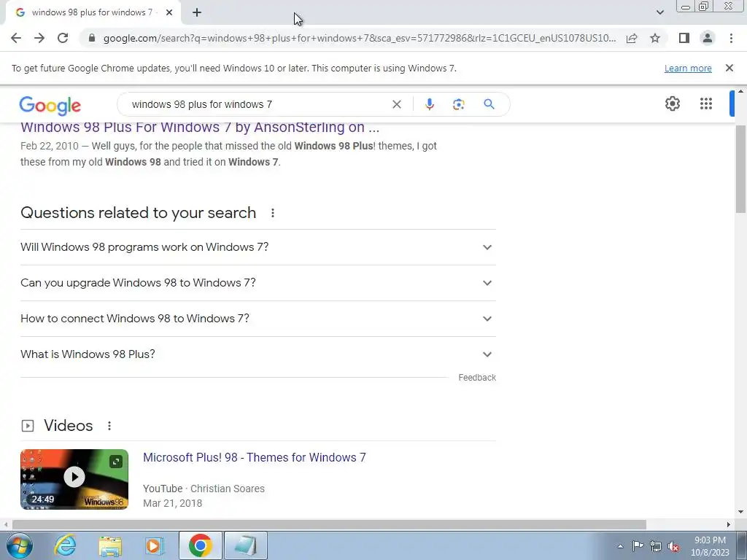Open the tab search dropdown arrow
This screenshot has width=747, height=560.
(659, 12)
